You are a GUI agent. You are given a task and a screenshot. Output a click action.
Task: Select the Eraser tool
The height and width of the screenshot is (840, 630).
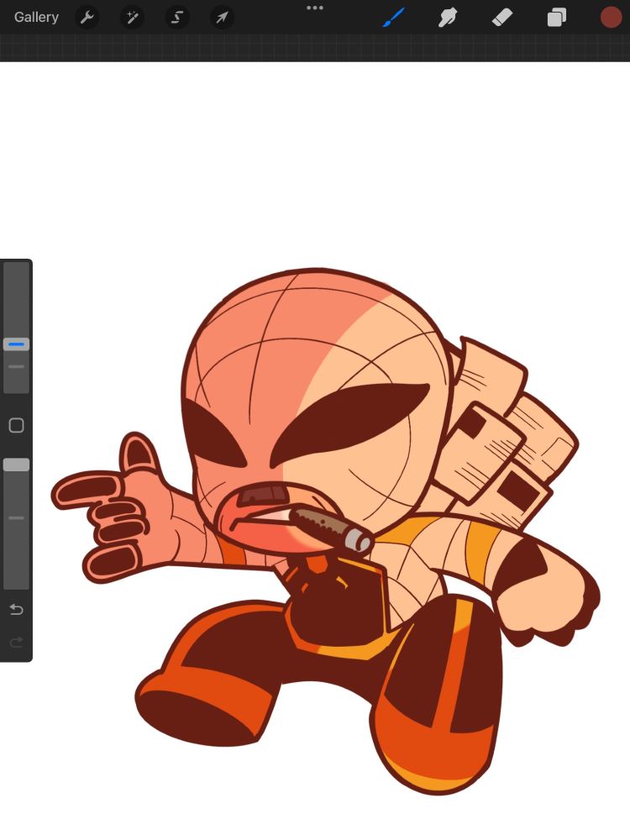click(502, 18)
